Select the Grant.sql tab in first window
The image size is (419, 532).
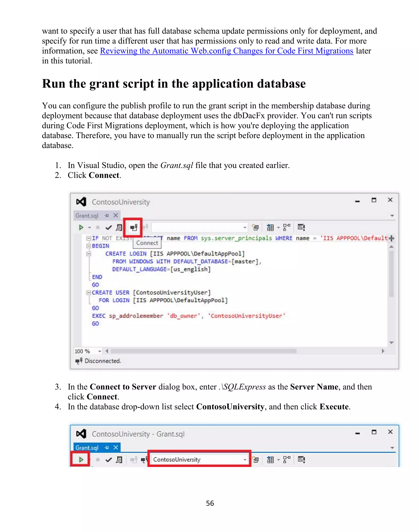click(x=87, y=216)
